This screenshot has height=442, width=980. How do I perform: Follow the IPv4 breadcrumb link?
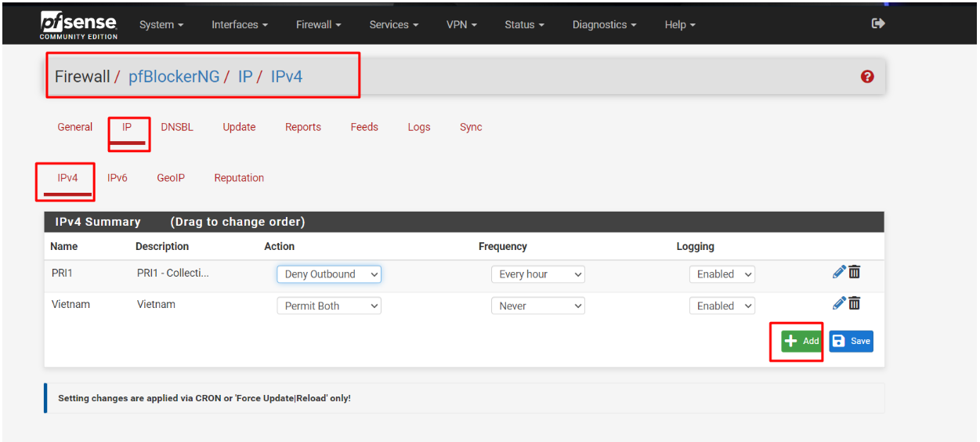coord(287,77)
